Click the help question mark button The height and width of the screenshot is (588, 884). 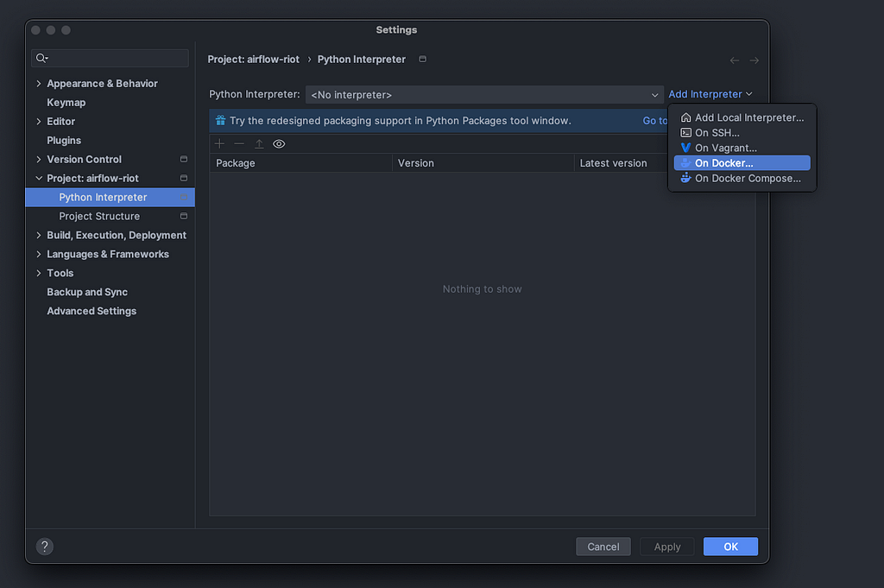[x=45, y=547]
